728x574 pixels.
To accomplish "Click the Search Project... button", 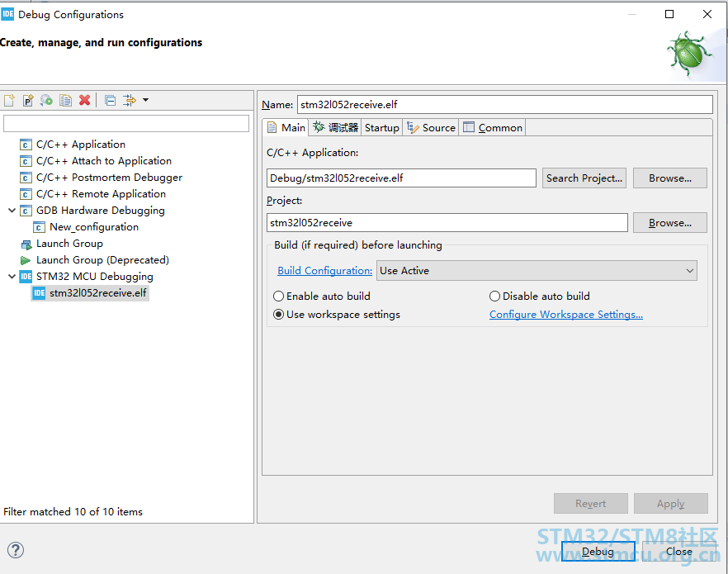I will (x=584, y=178).
